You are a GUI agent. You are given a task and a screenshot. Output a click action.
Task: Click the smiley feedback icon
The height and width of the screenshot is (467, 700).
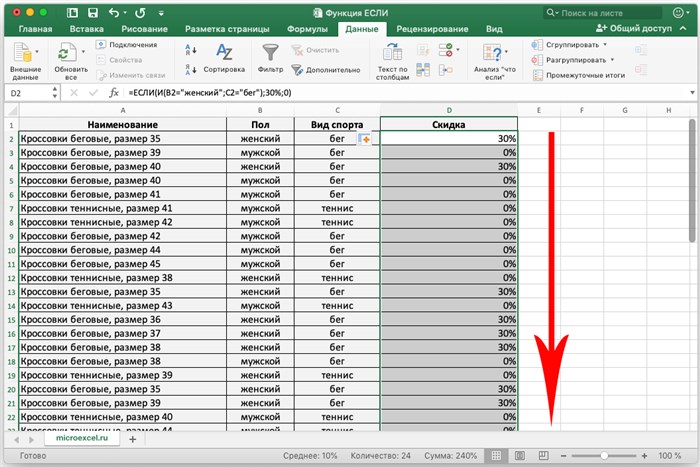[x=679, y=13]
